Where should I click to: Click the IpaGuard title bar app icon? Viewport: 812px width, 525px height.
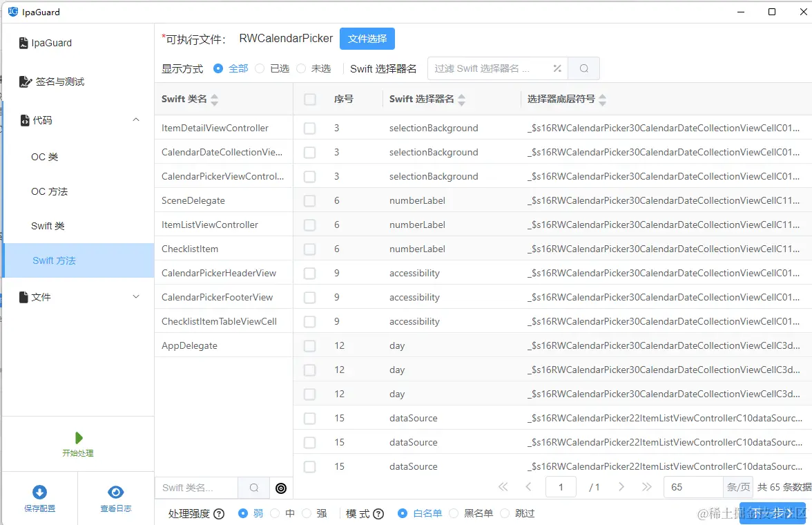pyautogui.click(x=13, y=12)
